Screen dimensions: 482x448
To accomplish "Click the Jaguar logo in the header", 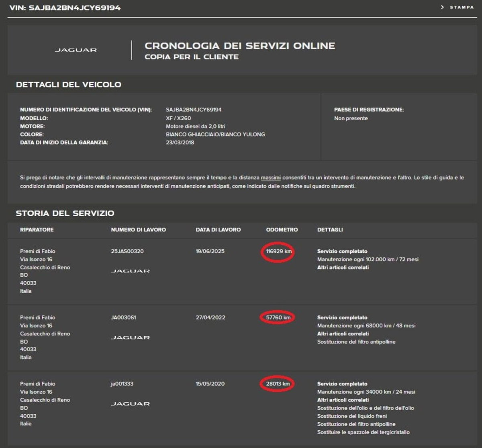I will point(76,50).
